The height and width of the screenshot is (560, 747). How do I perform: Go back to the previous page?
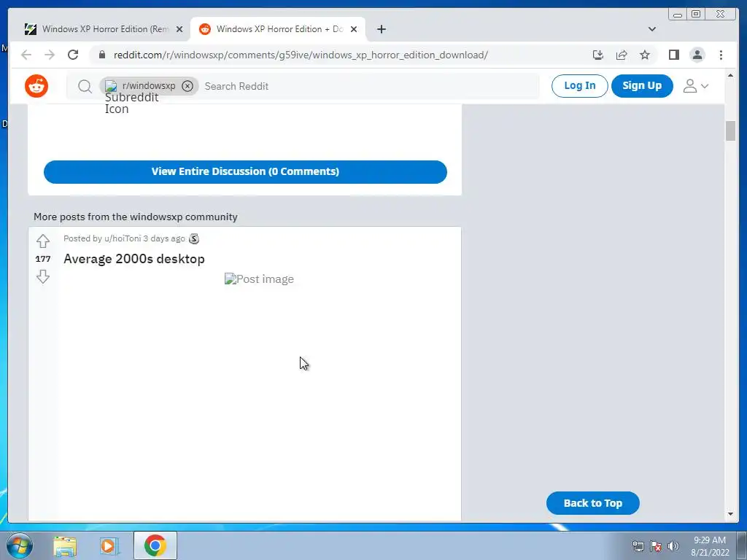coord(26,55)
